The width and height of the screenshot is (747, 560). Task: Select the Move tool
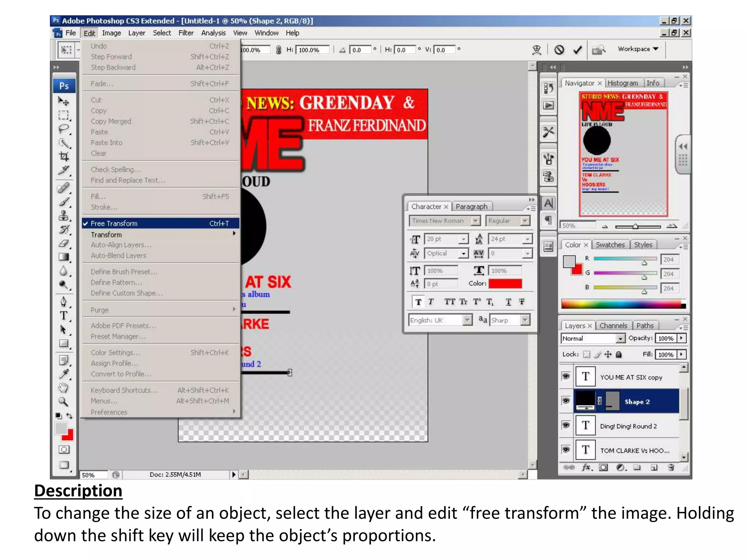point(63,101)
